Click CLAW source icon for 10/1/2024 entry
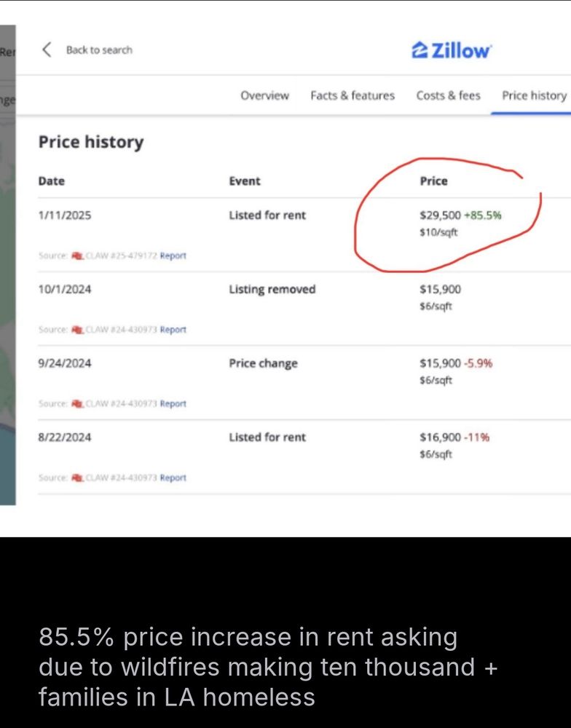Screen dimensions: 571x728 (77, 330)
